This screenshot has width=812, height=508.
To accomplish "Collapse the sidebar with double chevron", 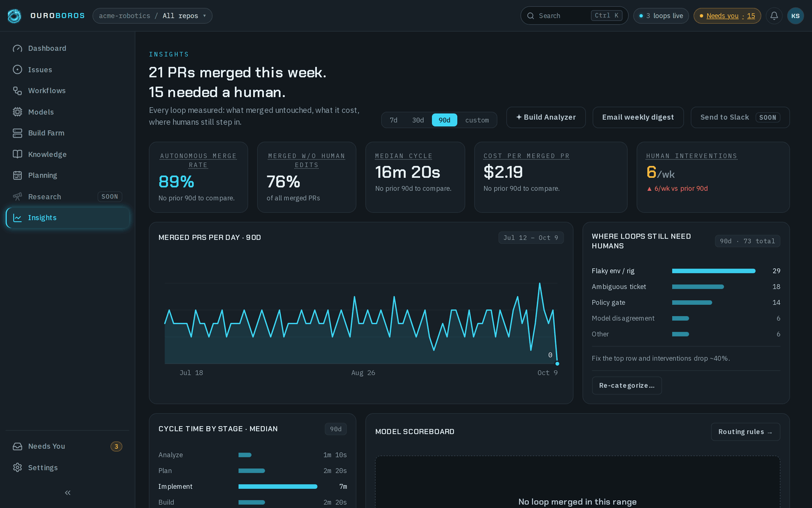I will (x=68, y=493).
